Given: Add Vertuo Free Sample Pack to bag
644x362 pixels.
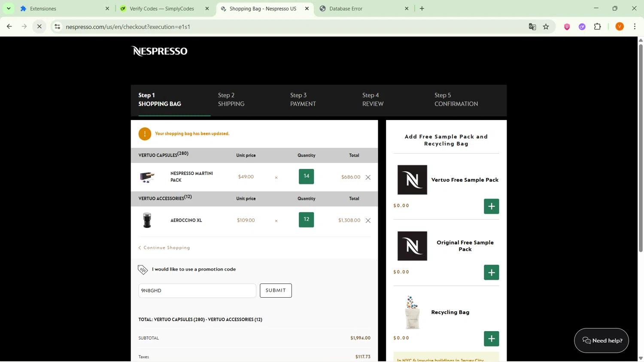Looking at the screenshot, I should coord(491,206).
